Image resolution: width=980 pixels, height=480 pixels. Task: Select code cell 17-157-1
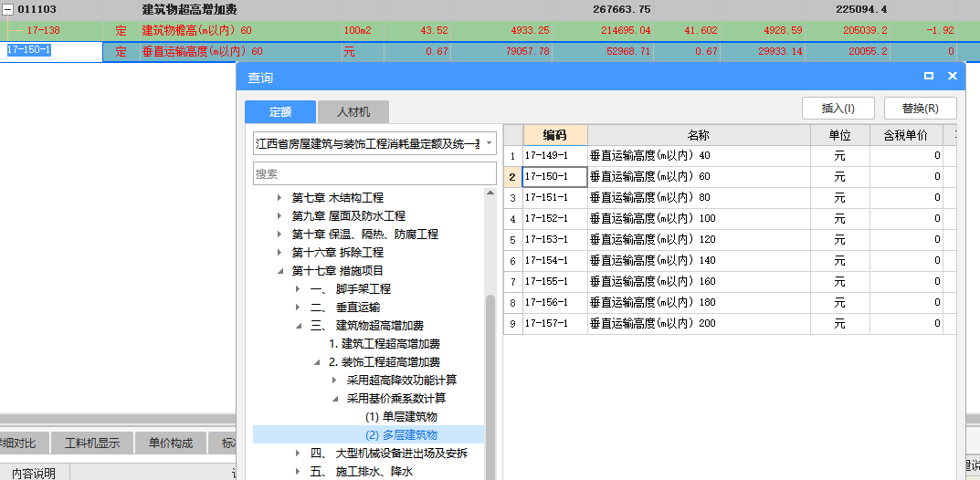[555, 323]
